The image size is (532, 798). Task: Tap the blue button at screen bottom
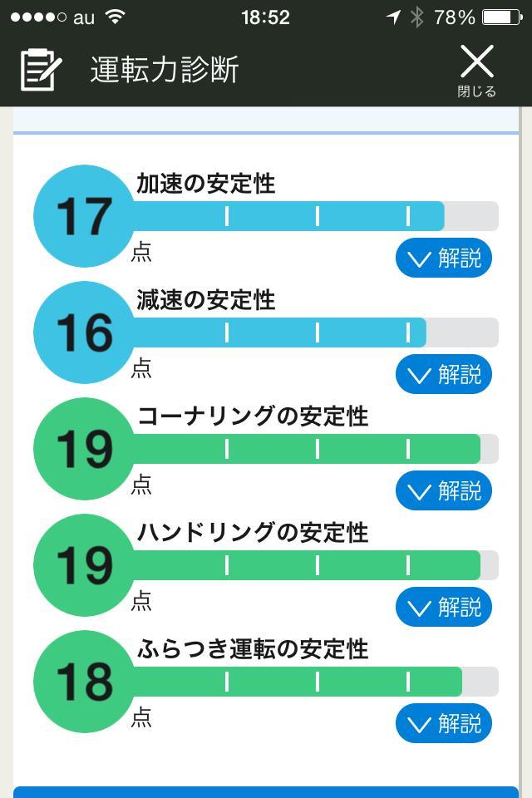[266, 792]
